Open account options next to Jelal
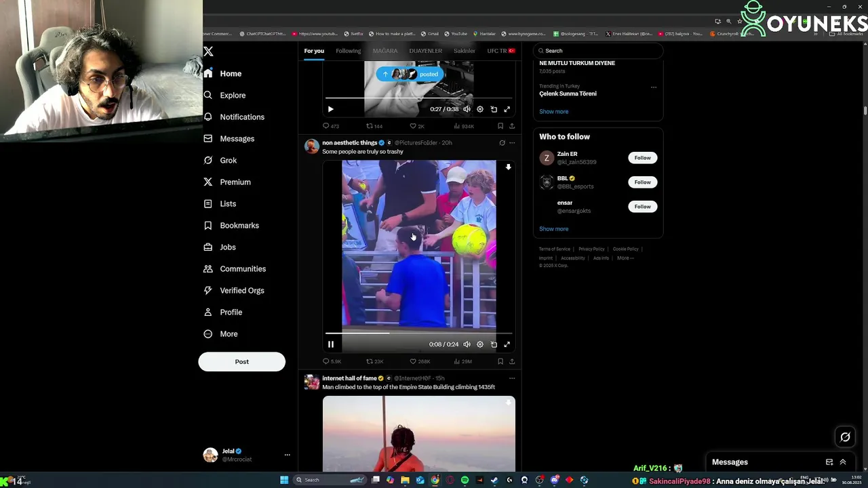Screen dimensions: 868x488 (x=287, y=455)
